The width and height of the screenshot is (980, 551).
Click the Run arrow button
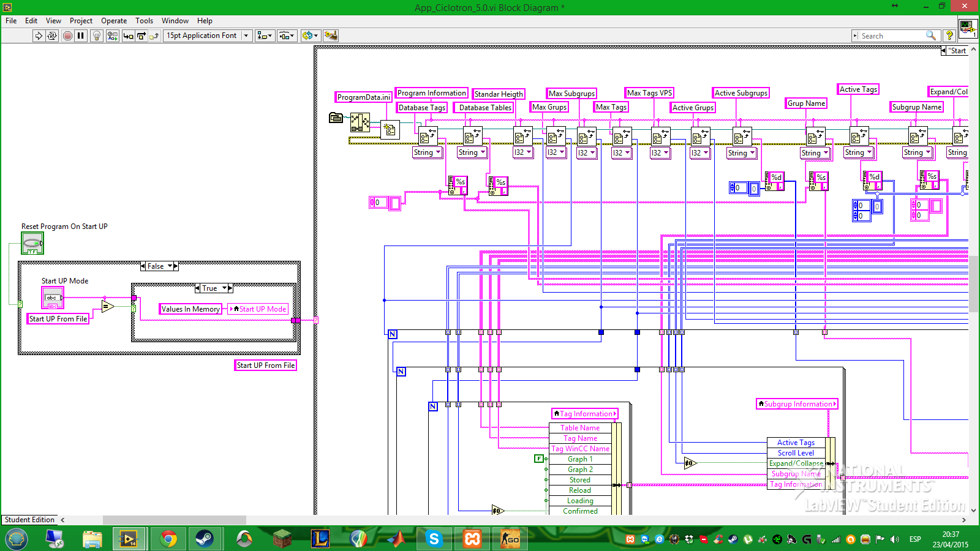pos(39,36)
